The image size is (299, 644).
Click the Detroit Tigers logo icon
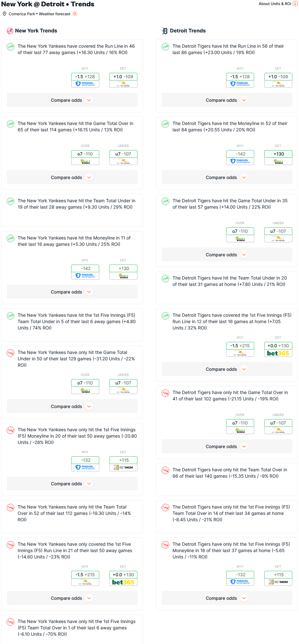tap(165, 31)
